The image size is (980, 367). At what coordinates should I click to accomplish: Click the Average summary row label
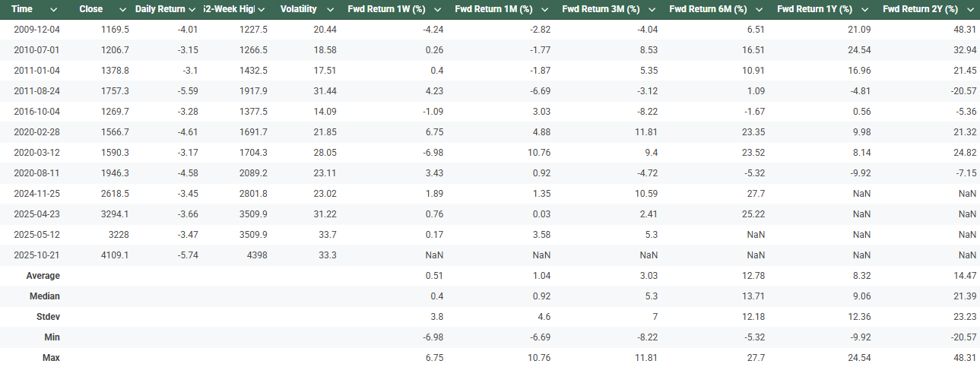[x=43, y=276]
